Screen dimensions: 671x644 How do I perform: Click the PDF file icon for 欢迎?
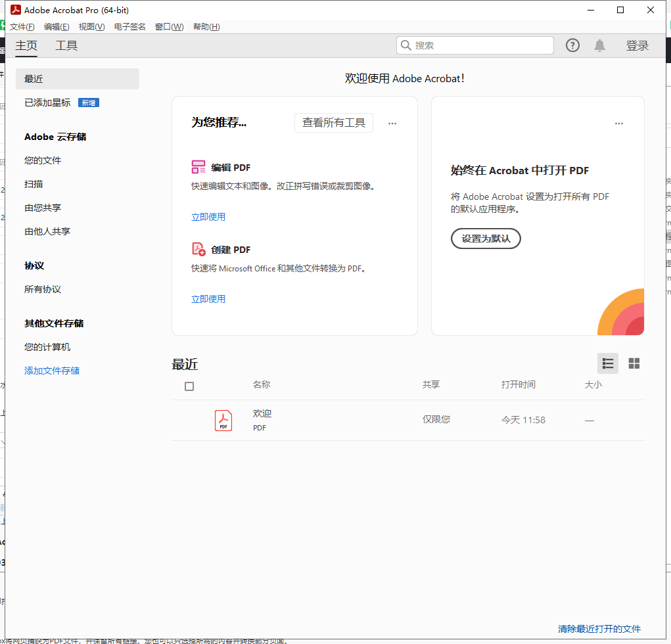point(223,421)
